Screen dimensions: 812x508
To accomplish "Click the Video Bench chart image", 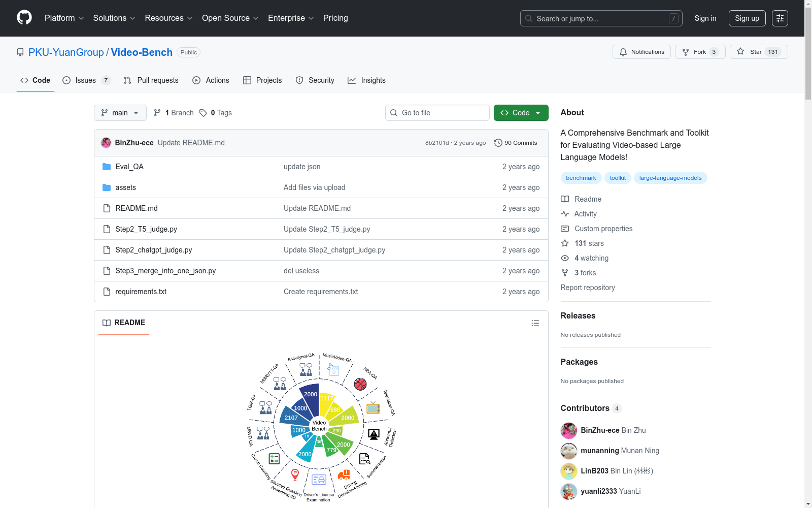I will point(321,427).
